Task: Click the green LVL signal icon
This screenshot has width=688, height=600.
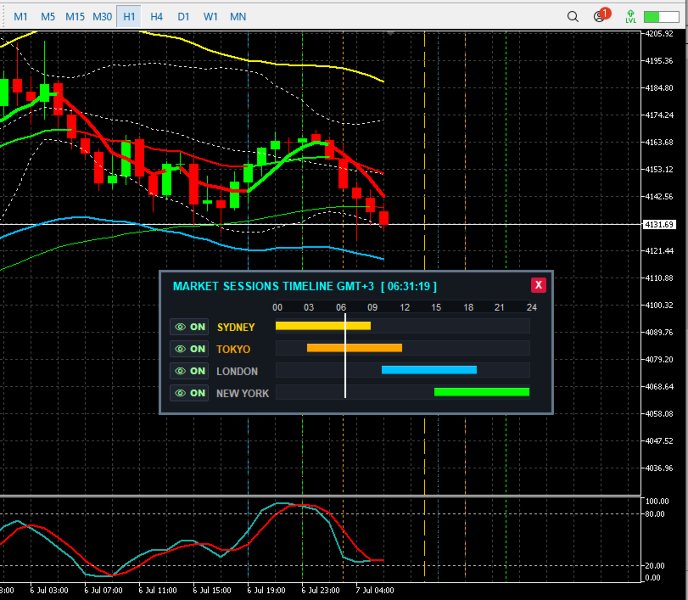Action: coord(631,17)
